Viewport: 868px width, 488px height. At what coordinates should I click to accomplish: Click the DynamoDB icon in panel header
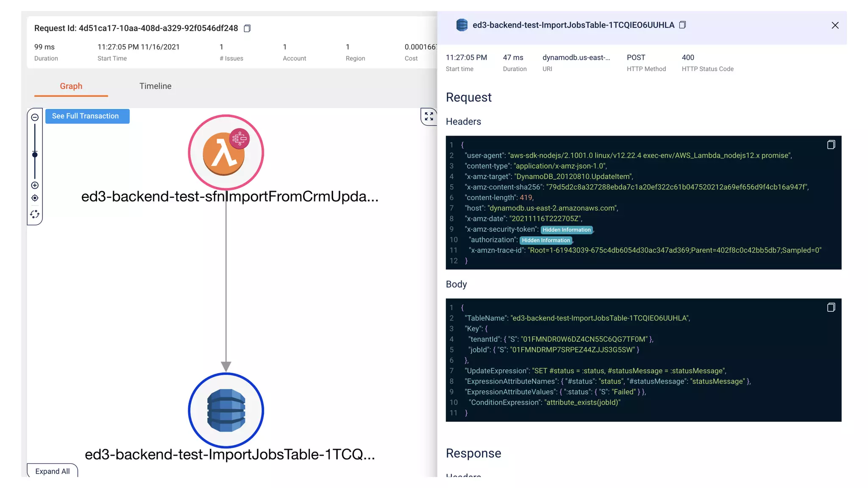pyautogui.click(x=462, y=25)
